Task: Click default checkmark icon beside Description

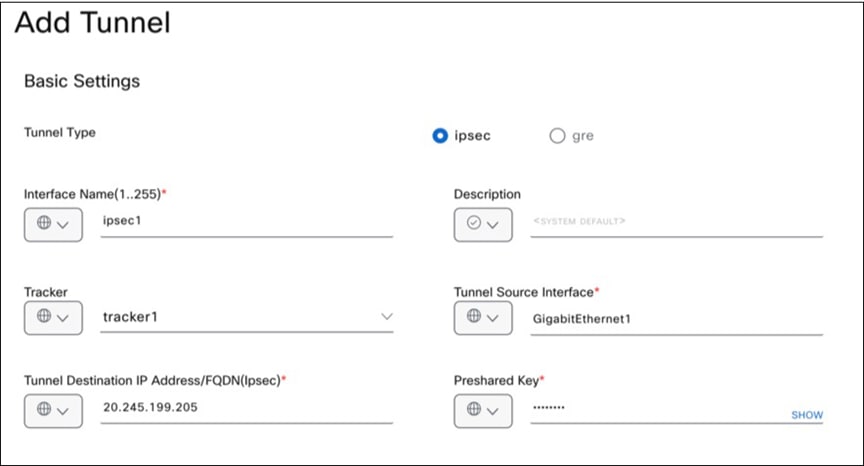Action: (x=474, y=224)
